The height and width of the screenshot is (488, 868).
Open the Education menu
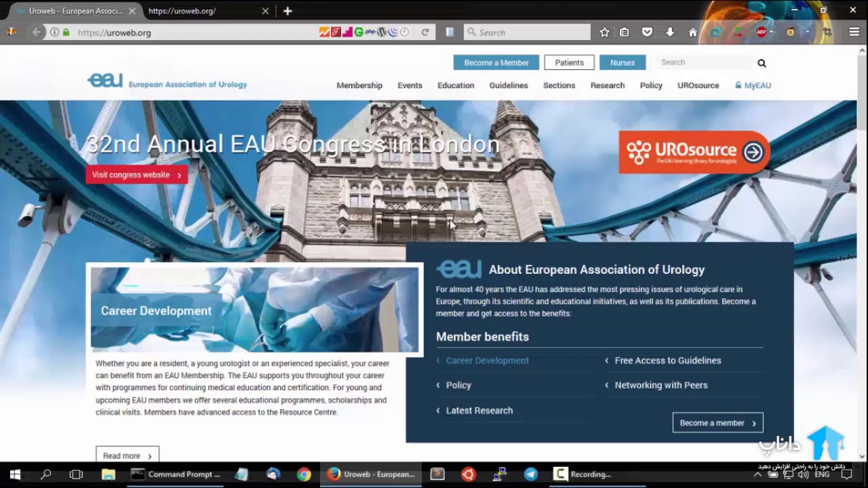click(x=456, y=85)
